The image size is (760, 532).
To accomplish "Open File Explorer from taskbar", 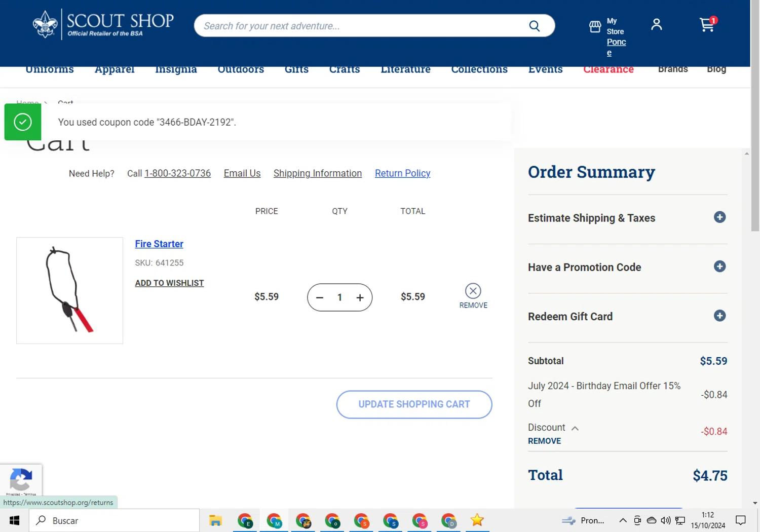I will click(x=215, y=520).
